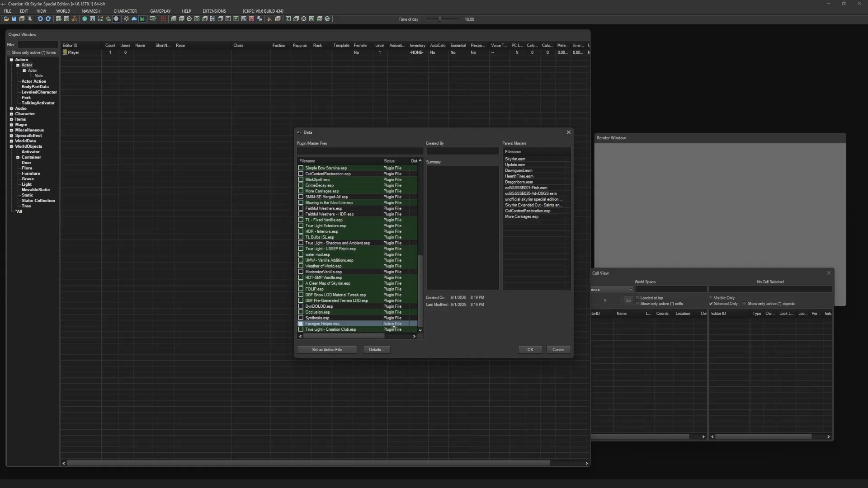
Task: Click the Set as Active File button
Action: [327, 350]
